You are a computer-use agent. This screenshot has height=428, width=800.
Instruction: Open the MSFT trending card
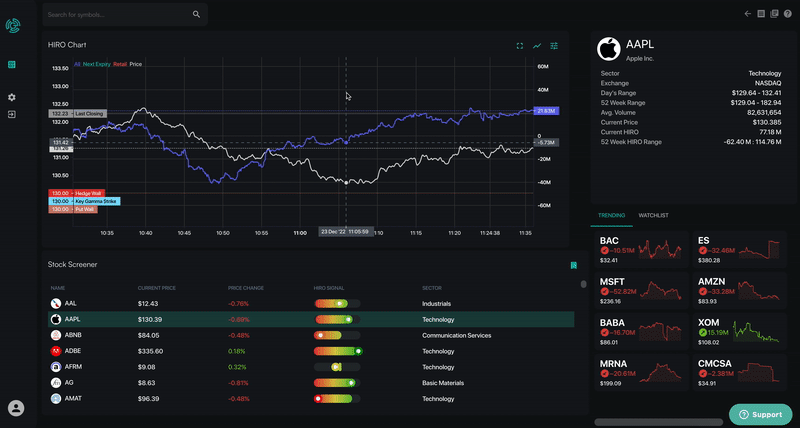[x=641, y=291]
